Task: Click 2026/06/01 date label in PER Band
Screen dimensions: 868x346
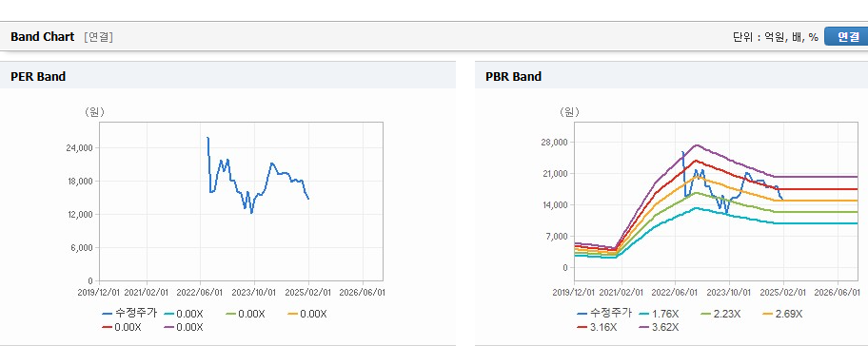Action: pyautogui.click(x=363, y=293)
